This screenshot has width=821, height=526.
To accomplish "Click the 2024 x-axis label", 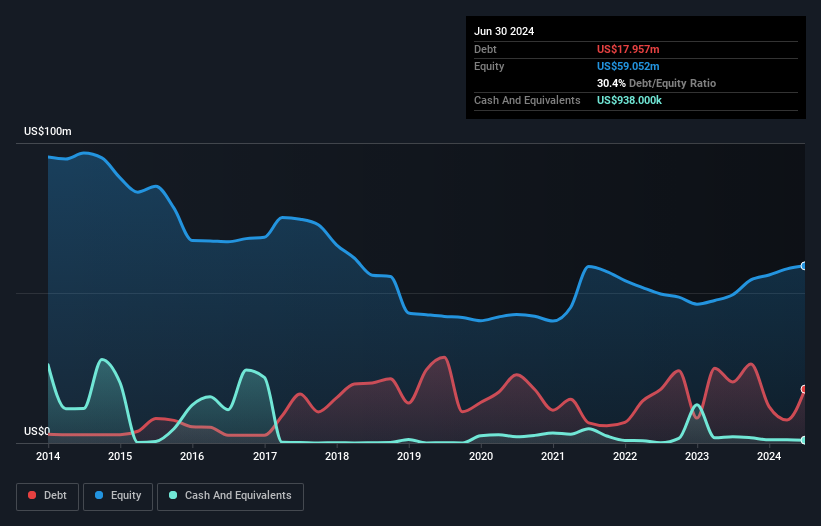I will (769, 456).
